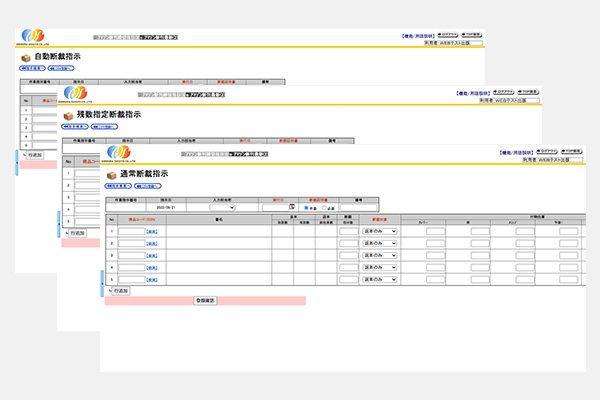
Task: Focus row 1 input in the 自動断裁指示 window
Action: (45, 110)
